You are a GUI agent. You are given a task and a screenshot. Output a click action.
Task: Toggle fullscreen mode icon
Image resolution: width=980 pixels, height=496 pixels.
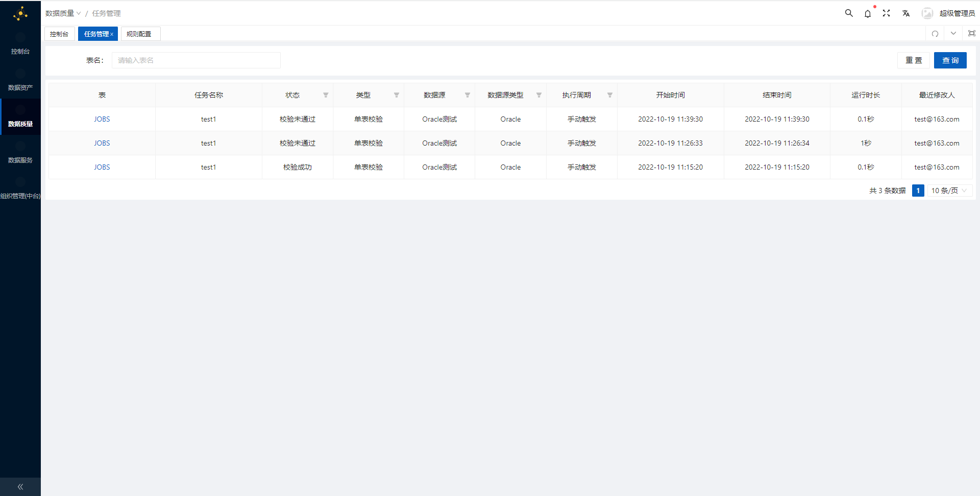(x=887, y=13)
